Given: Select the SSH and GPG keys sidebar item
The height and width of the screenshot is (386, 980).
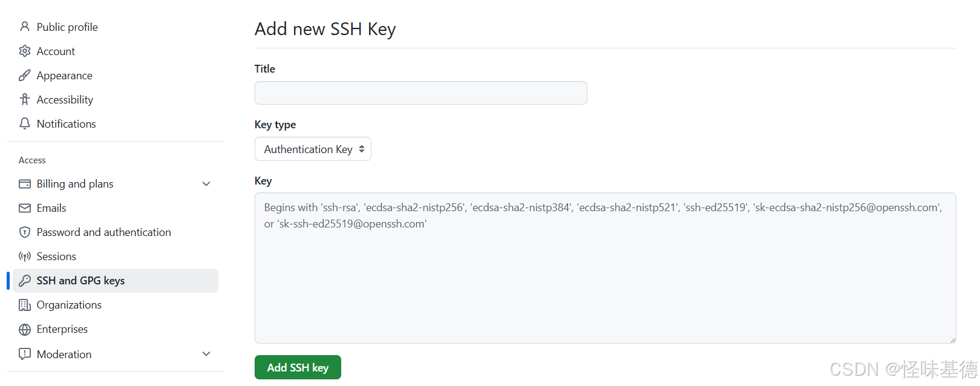Looking at the screenshot, I should pos(80,280).
